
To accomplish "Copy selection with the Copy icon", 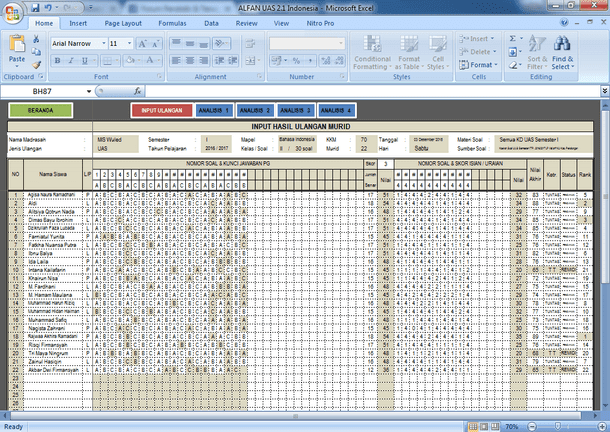I will 36,52.
